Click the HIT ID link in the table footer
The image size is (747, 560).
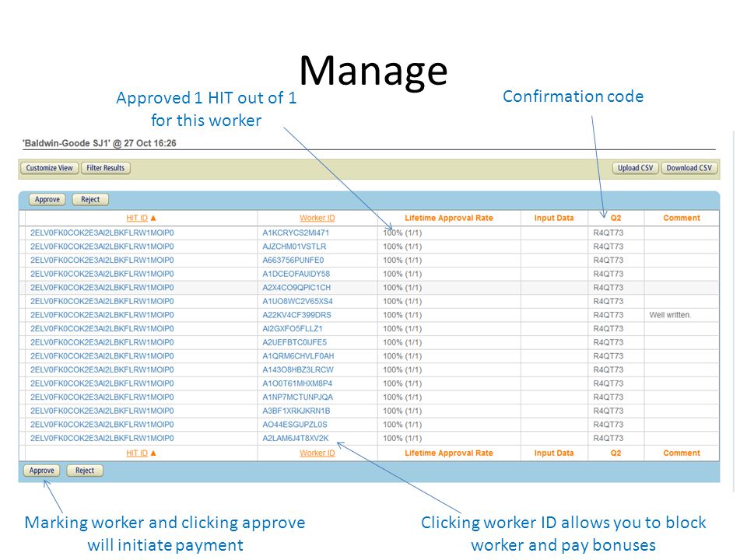[x=137, y=453]
